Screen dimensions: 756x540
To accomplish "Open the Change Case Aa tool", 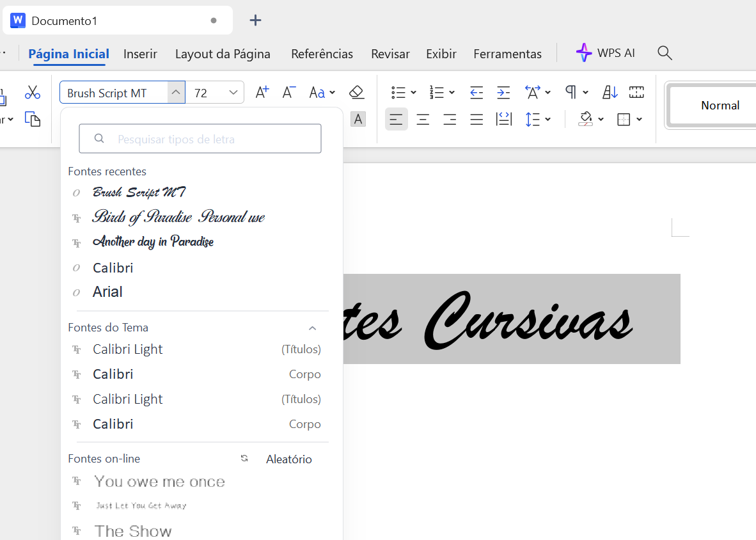I will click(317, 92).
